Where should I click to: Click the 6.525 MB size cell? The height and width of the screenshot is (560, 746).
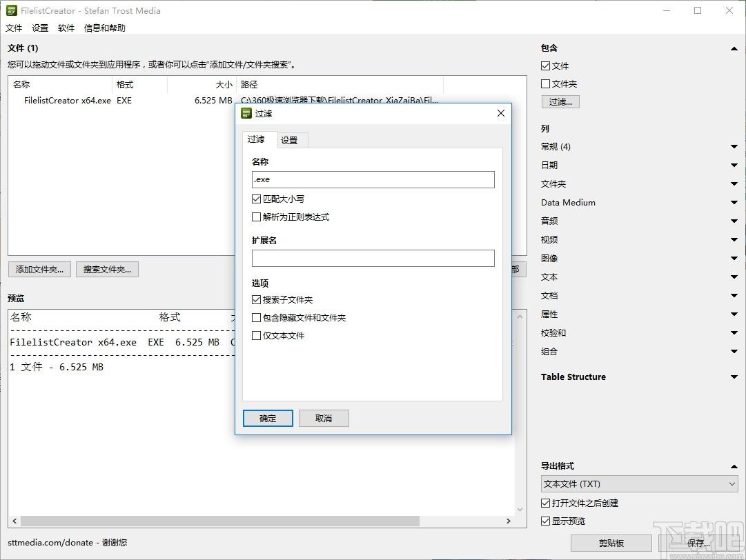(213, 100)
